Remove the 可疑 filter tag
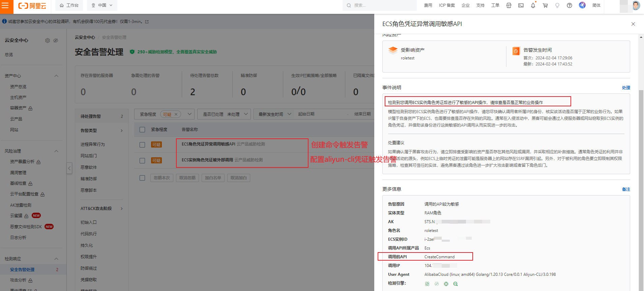 pos(176,114)
